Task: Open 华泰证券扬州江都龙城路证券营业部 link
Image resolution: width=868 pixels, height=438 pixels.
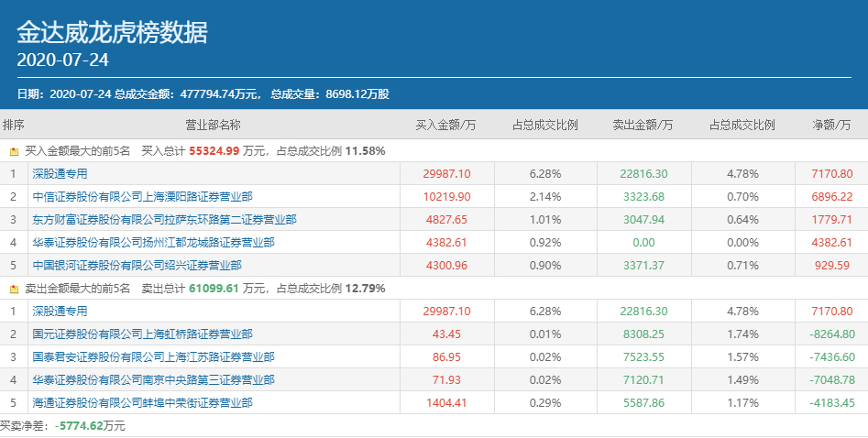Action: (153, 242)
